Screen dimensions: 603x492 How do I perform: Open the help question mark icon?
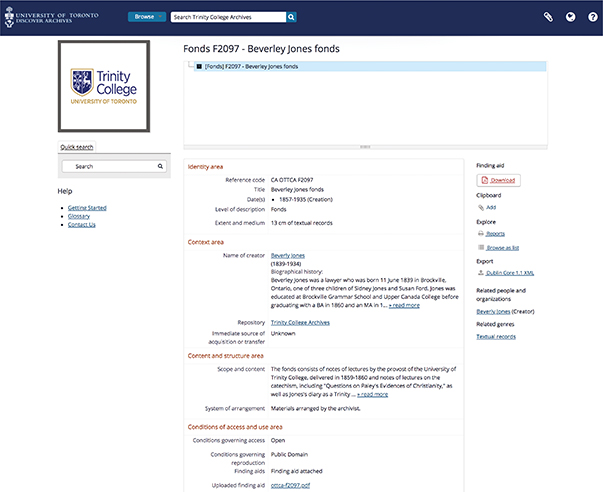[x=593, y=17]
